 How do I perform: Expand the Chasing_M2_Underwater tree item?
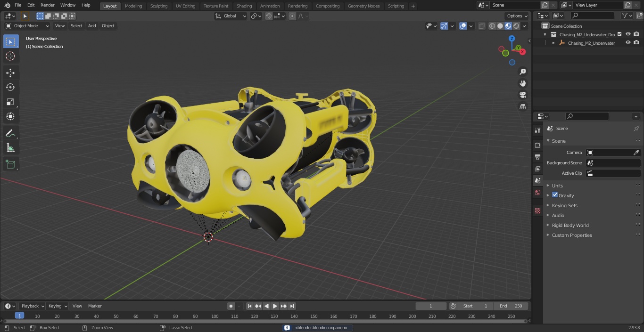coord(553,43)
